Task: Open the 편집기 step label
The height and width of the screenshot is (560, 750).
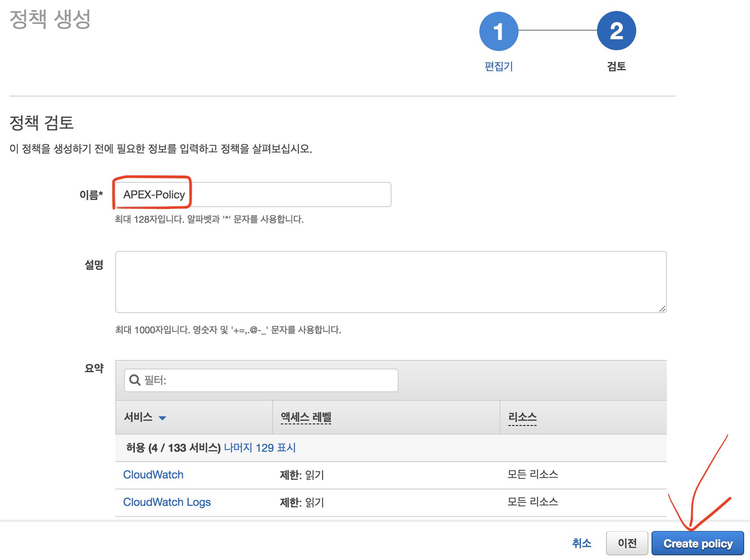Action: [499, 66]
